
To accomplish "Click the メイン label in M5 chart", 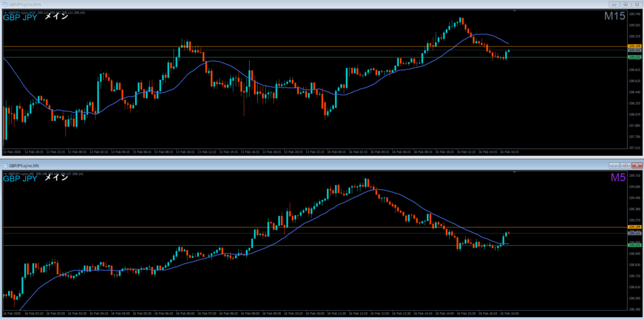I will coord(56,179).
